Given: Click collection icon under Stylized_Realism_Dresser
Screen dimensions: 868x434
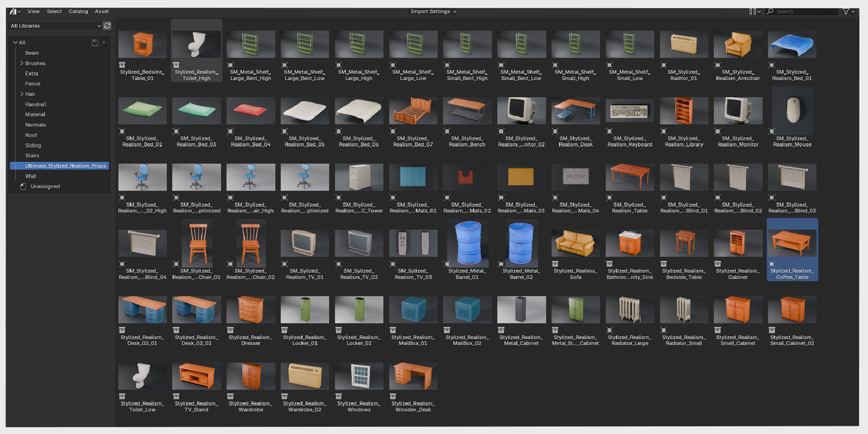Looking at the screenshot, I should tap(231, 330).
